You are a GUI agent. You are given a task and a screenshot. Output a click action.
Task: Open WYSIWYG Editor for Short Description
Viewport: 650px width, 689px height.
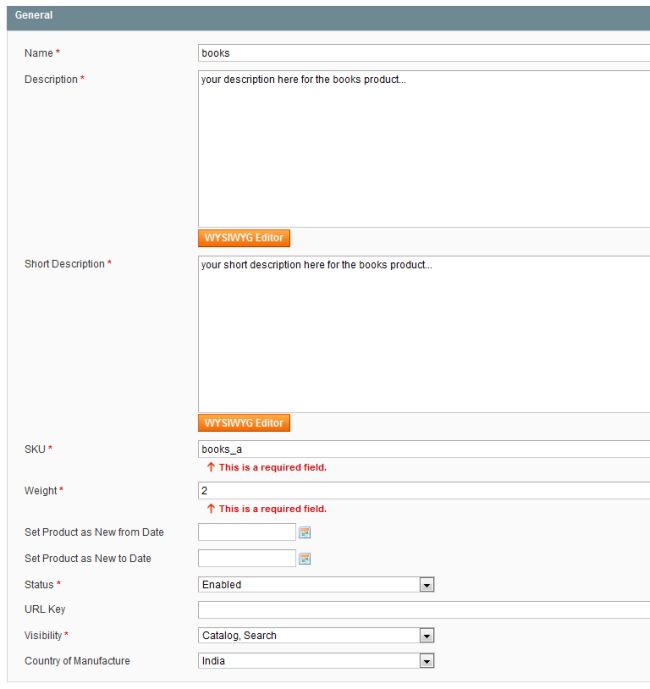(x=244, y=423)
